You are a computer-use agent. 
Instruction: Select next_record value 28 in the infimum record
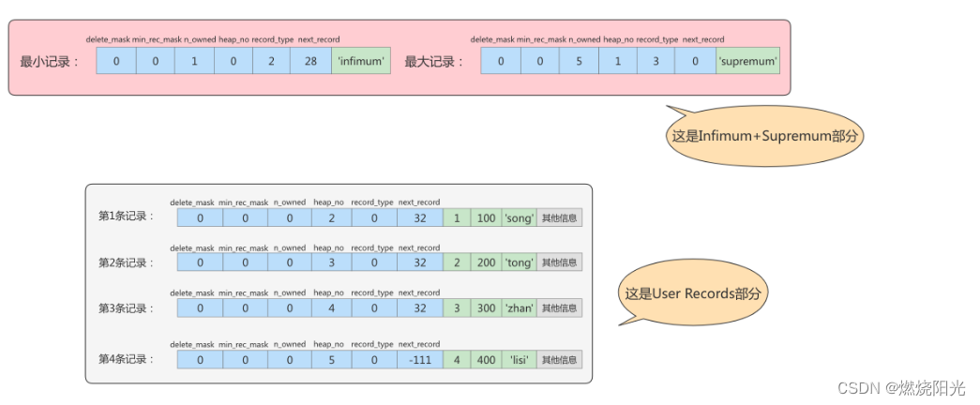(x=310, y=61)
